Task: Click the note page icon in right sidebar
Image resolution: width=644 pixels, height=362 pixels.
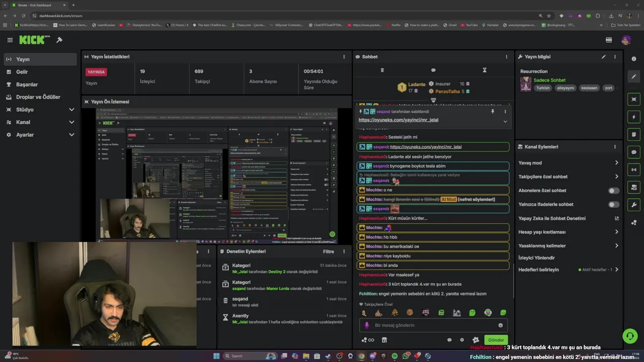Action: (x=634, y=134)
